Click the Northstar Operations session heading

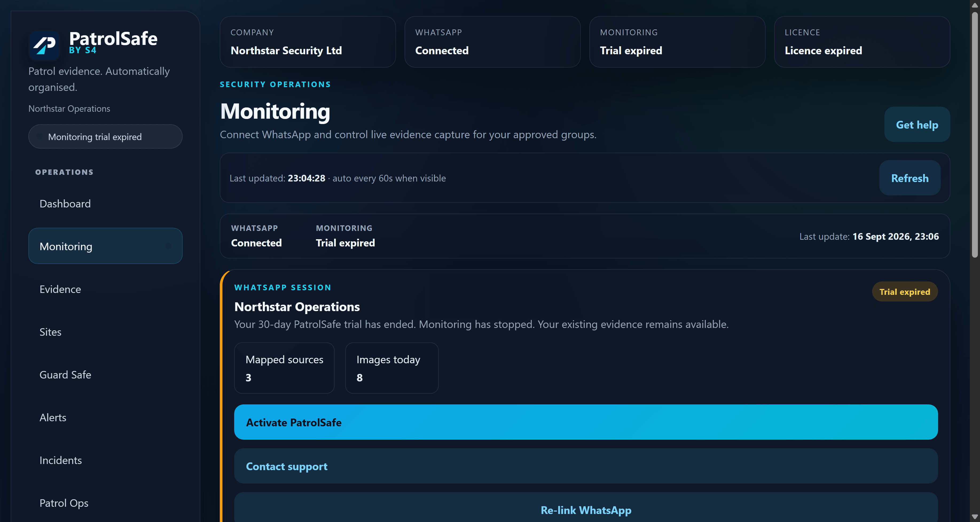[x=297, y=307]
